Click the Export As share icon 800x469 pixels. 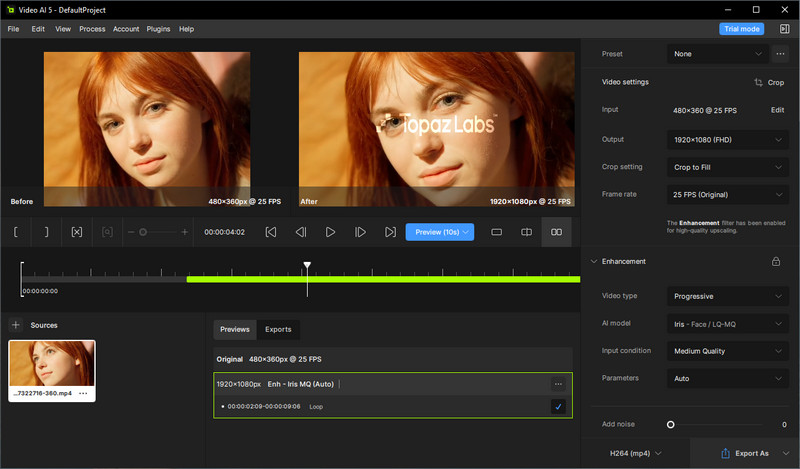click(x=726, y=453)
